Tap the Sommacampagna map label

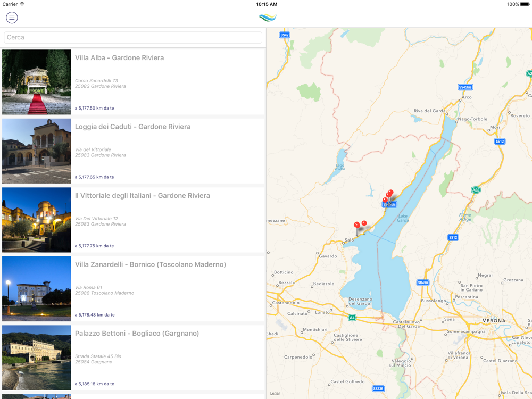pyautogui.click(x=466, y=331)
